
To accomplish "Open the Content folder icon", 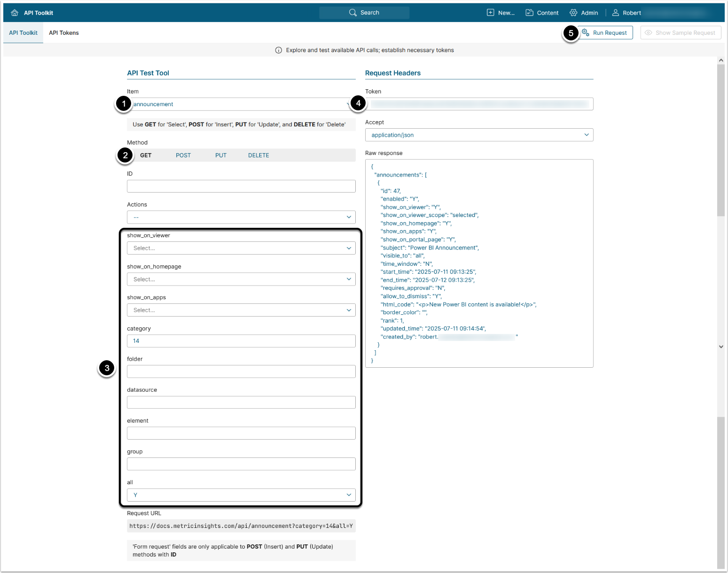I will 529,13.
